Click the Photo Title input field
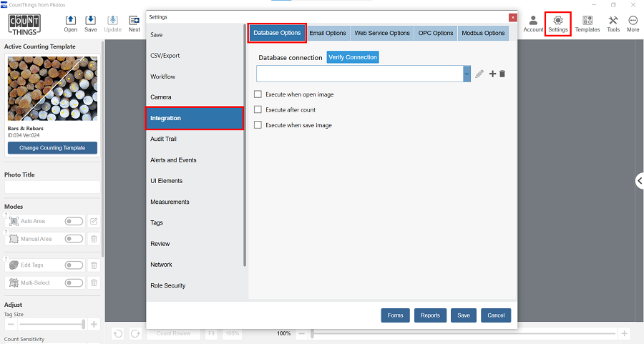This screenshot has width=644, height=344. click(x=52, y=187)
